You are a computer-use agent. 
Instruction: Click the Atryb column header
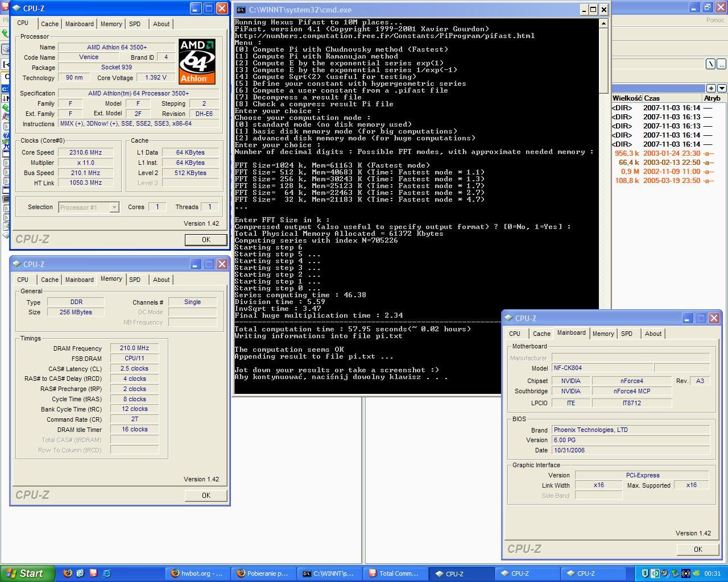pos(713,98)
